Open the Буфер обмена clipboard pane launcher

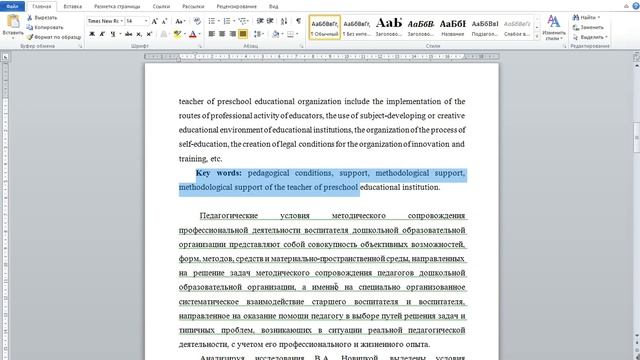click(x=80, y=47)
